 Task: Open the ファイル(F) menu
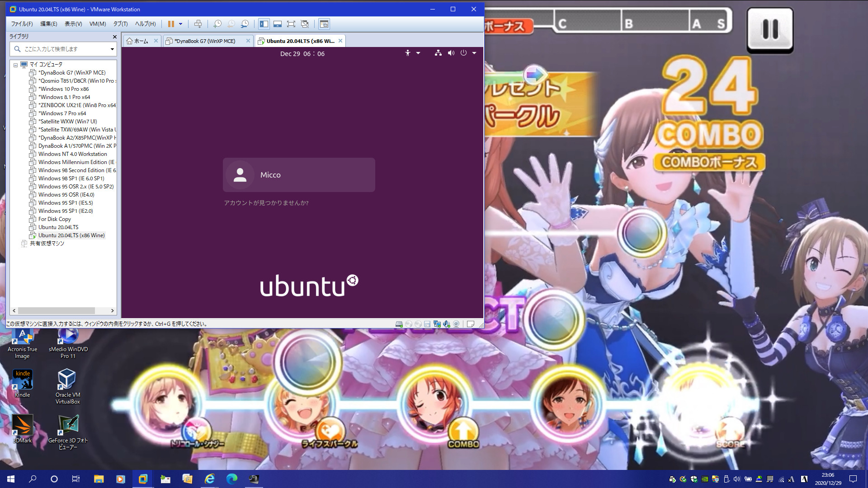pyautogui.click(x=22, y=24)
